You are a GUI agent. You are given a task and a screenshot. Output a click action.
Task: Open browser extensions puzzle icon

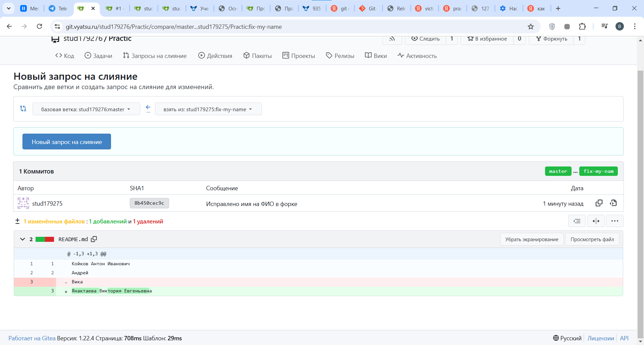point(582,26)
